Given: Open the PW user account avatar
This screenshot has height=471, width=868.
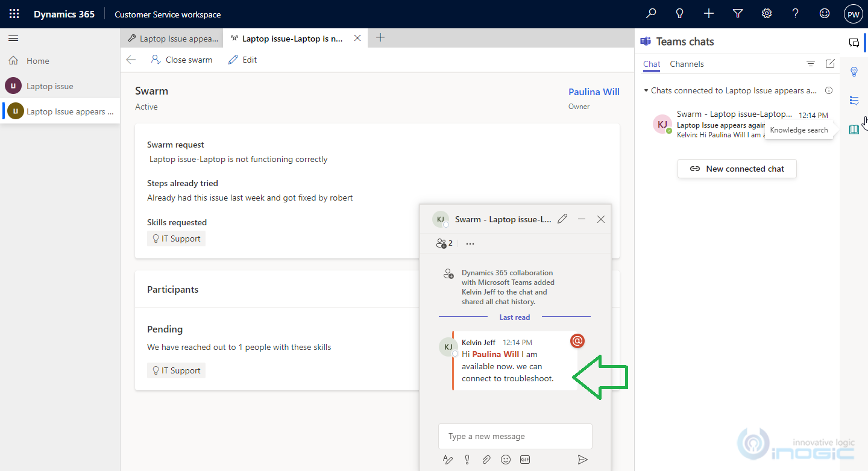Looking at the screenshot, I should pyautogui.click(x=854, y=14).
